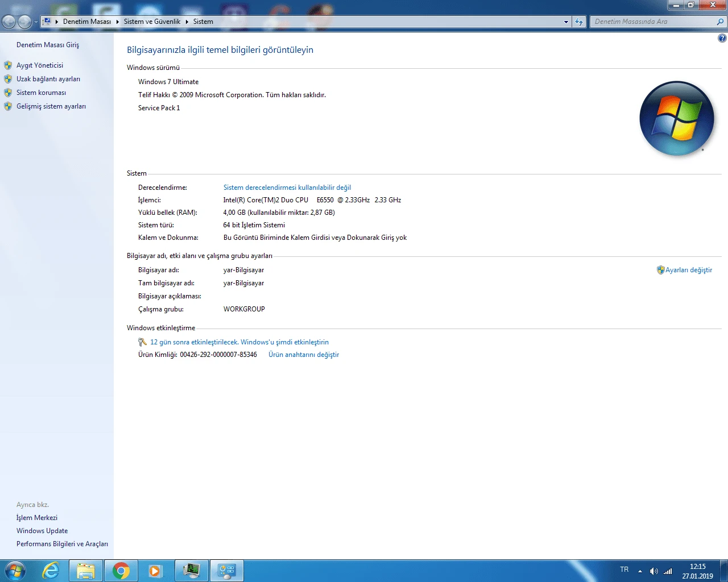The width and height of the screenshot is (728, 582).
Task: Open the green monitor app on taskbar
Action: pos(192,571)
